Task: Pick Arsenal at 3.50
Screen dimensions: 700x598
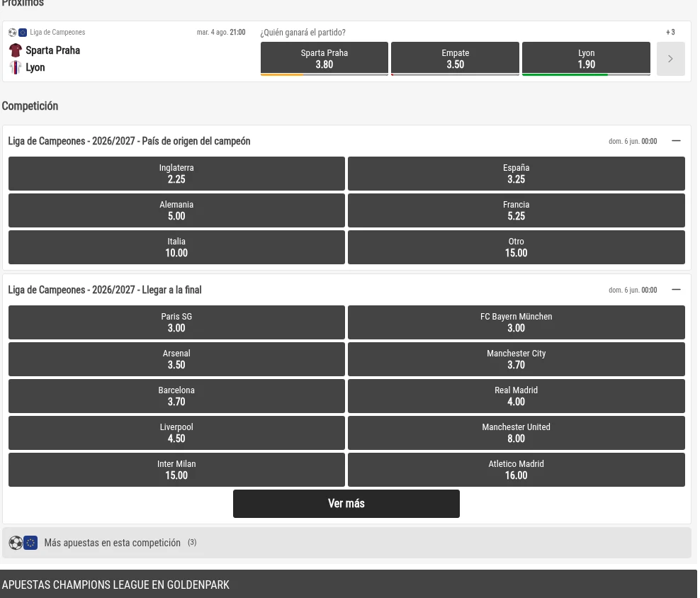Action: click(x=176, y=359)
